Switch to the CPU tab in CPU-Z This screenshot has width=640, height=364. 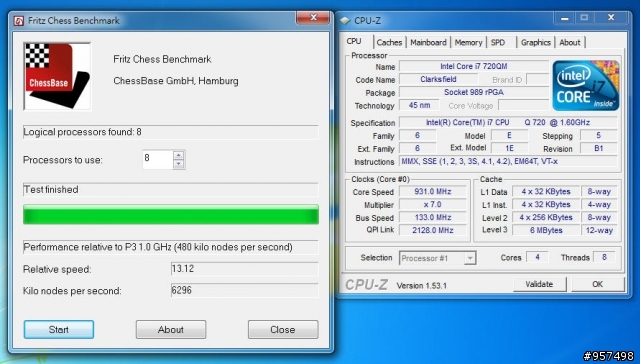[354, 41]
